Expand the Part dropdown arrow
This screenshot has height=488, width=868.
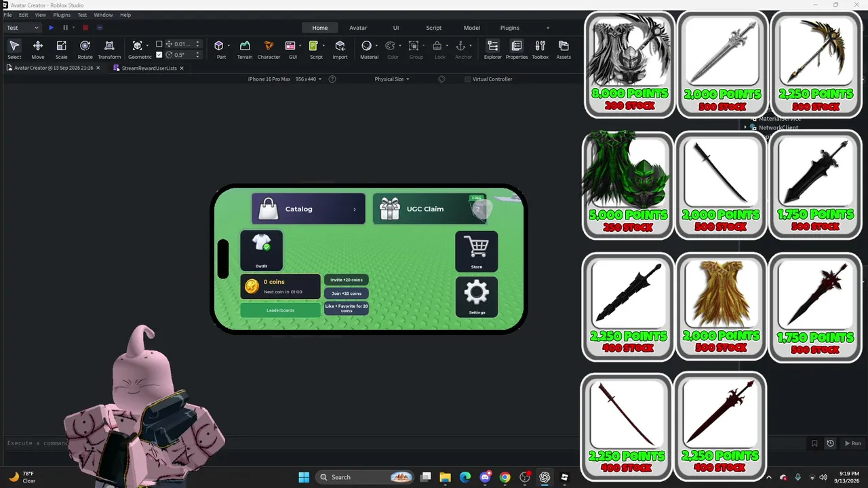[229, 46]
